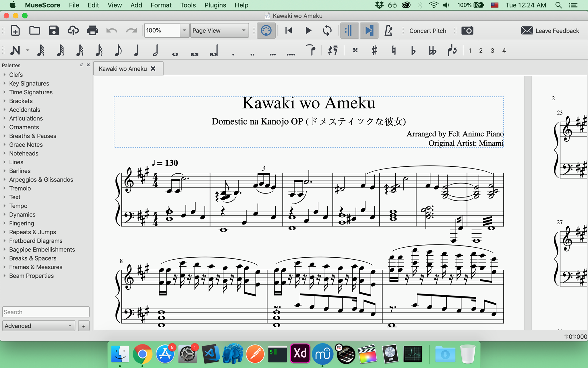Open the Plugins menu
This screenshot has height=368, width=588.
(215, 5)
